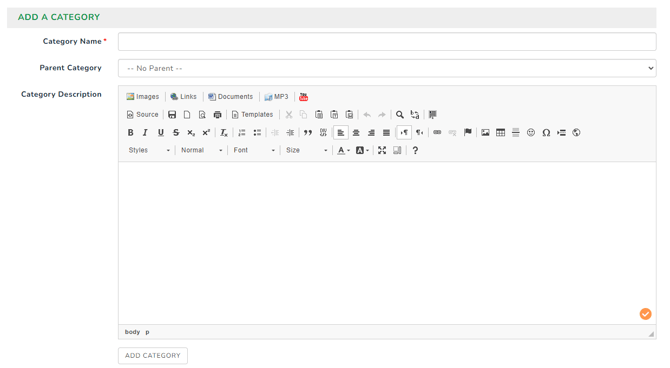Screen dimensions: 670x368
Task: Toggle Superscript formatting
Action: [206, 132]
